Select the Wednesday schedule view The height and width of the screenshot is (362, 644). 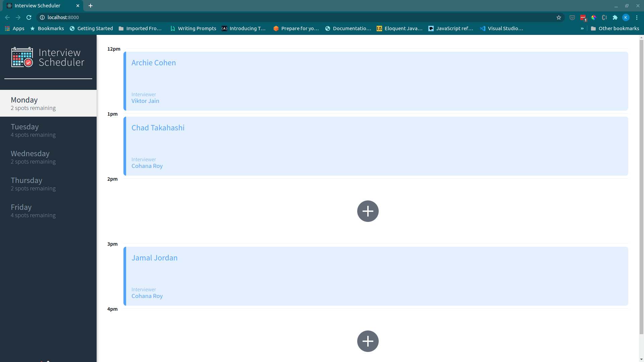click(48, 157)
